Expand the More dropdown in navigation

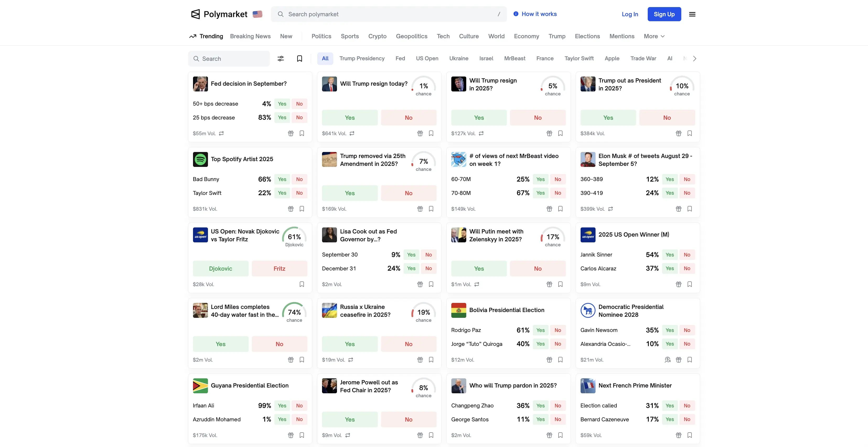pyautogui.click(x=654, y=36)
